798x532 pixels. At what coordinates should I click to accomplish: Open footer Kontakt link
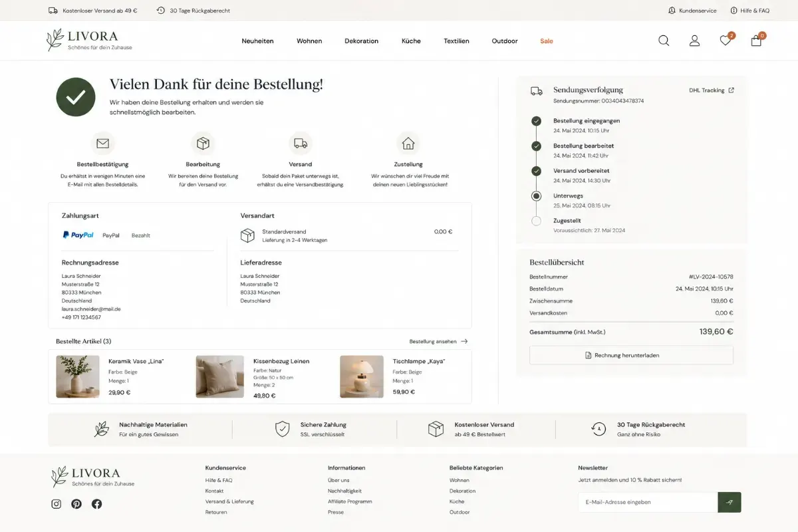click(214, 491)
